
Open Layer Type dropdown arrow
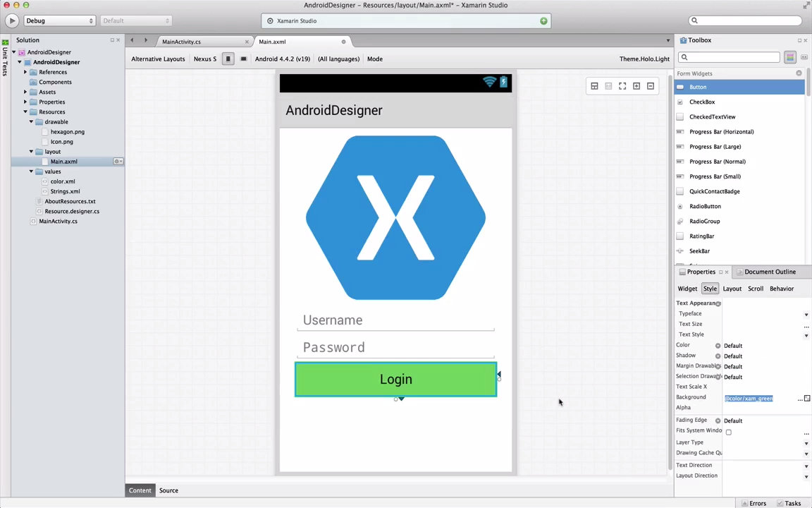click(806, 443)
